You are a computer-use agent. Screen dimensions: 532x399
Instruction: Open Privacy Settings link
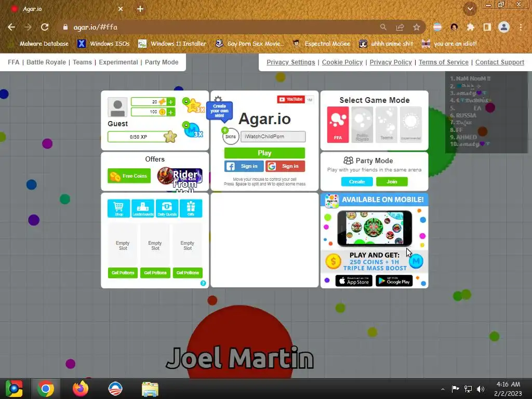[291, 62]
